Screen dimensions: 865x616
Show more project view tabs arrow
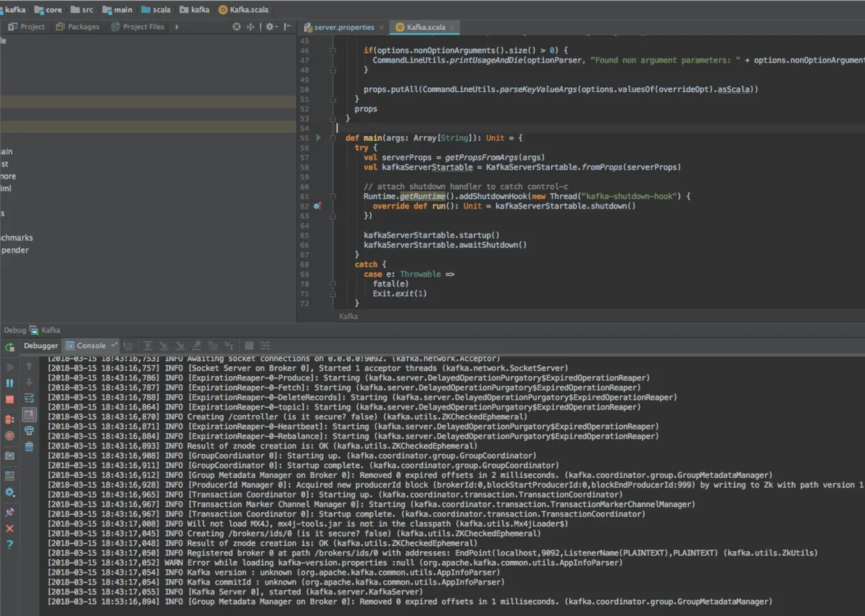177,27
